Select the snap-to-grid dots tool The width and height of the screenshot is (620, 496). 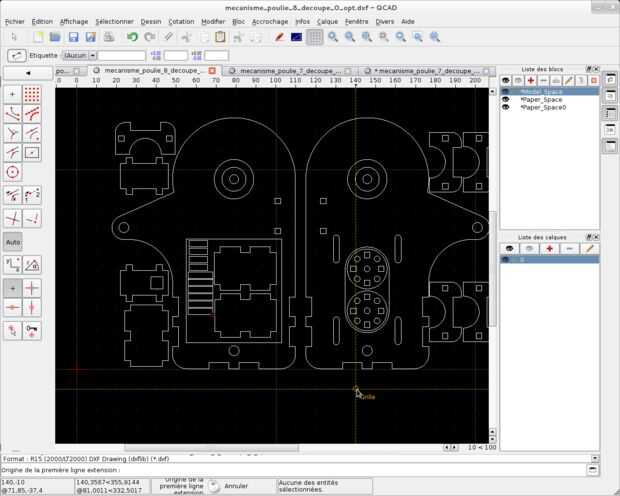[32, 95]
